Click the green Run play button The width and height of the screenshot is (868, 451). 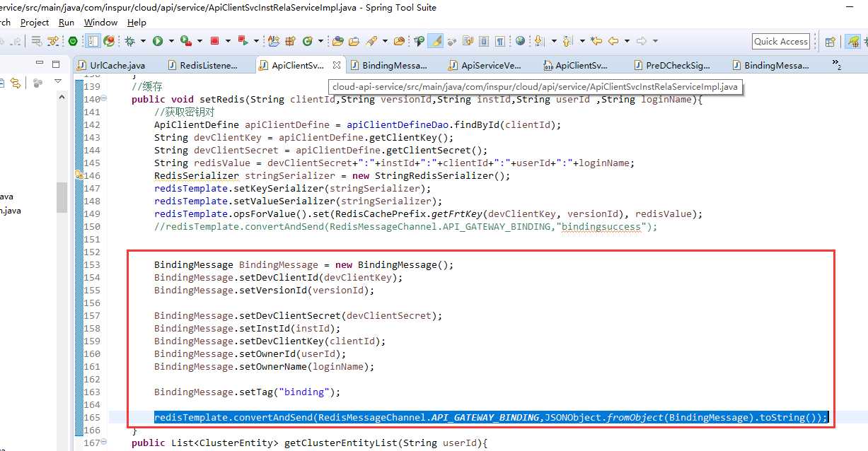[158, 41]
